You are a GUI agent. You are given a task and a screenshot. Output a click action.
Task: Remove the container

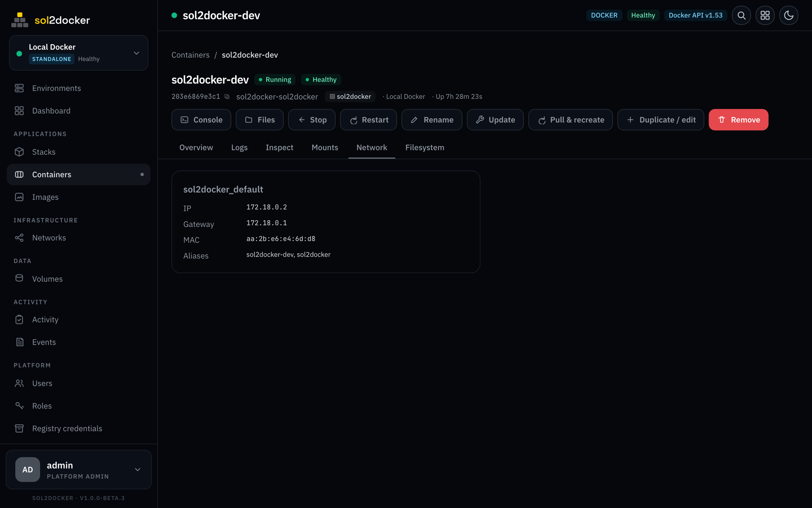click(x=739, y=119)
